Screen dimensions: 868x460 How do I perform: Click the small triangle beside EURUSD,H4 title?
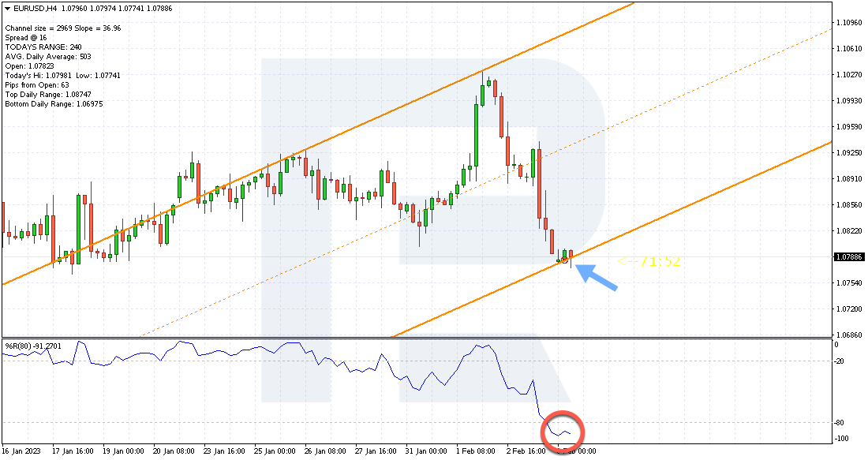coord(6,9)
